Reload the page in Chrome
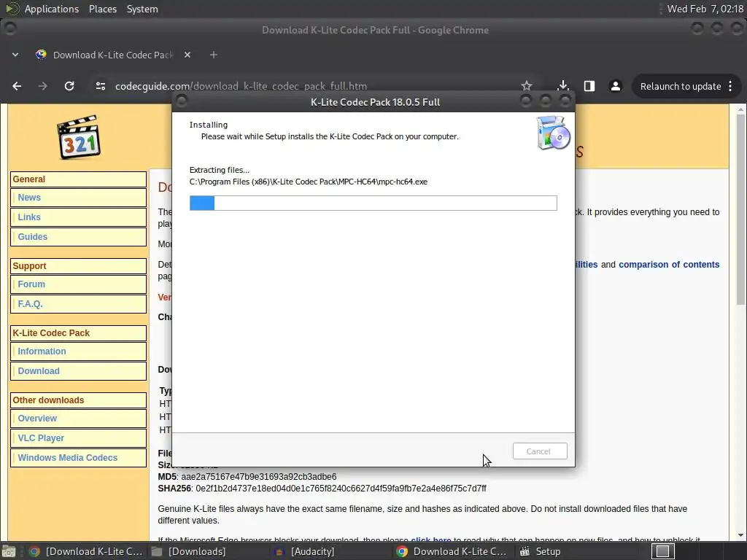747x560 pixels. point(69,86)
